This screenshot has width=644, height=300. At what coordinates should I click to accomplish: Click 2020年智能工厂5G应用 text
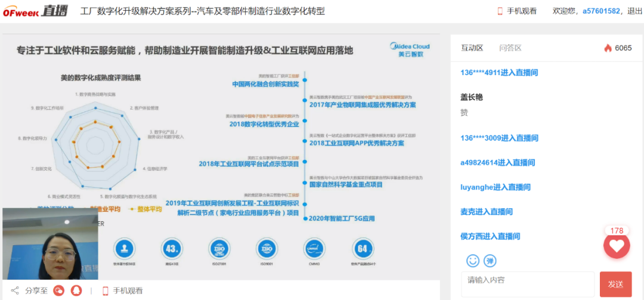(x=342, y=219)
